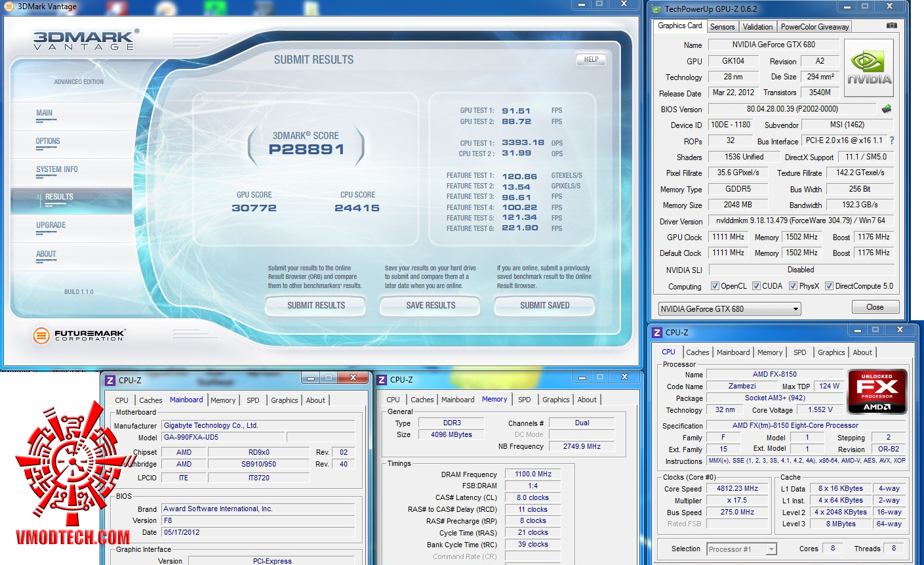Click the GPU-Z camera screenshot icon
The width and height of the screenshot is (924, 565).
click(x=891, y=26)
